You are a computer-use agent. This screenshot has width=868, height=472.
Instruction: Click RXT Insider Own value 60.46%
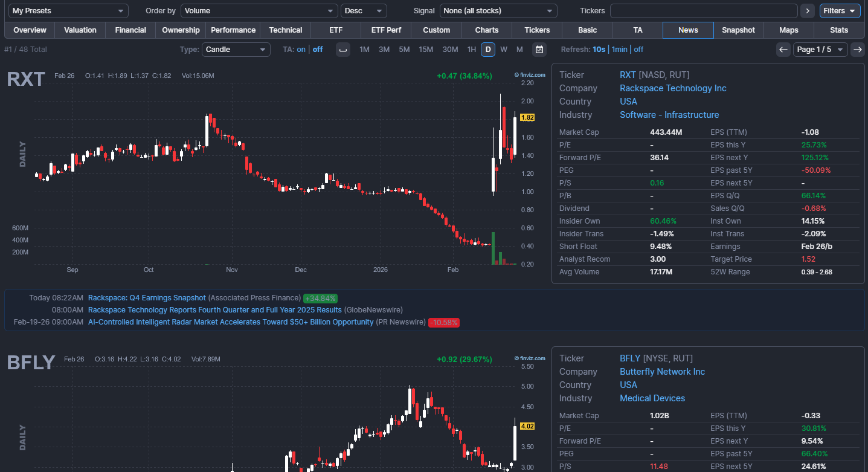tap(663, 221)
